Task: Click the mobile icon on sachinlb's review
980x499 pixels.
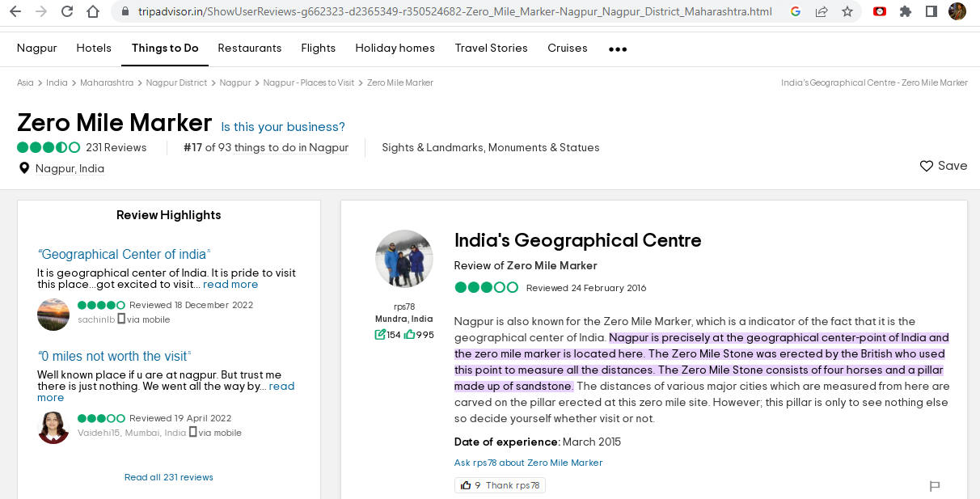Action: [x=121, y=319]
